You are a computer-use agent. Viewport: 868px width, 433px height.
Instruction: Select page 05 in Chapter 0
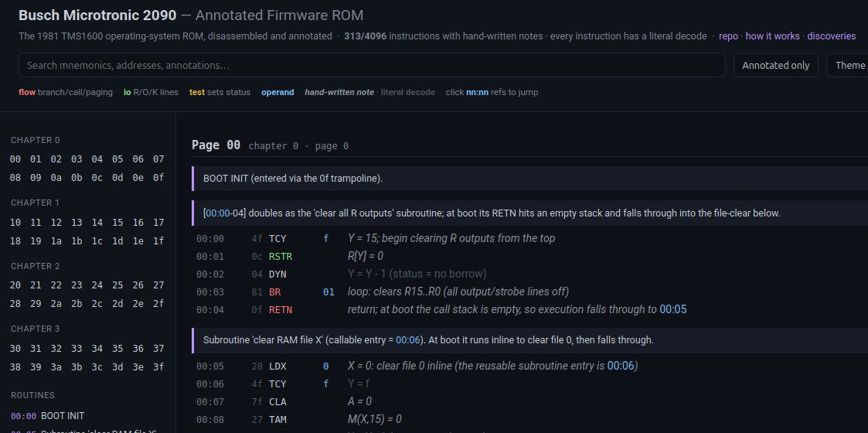pos(118,159)
